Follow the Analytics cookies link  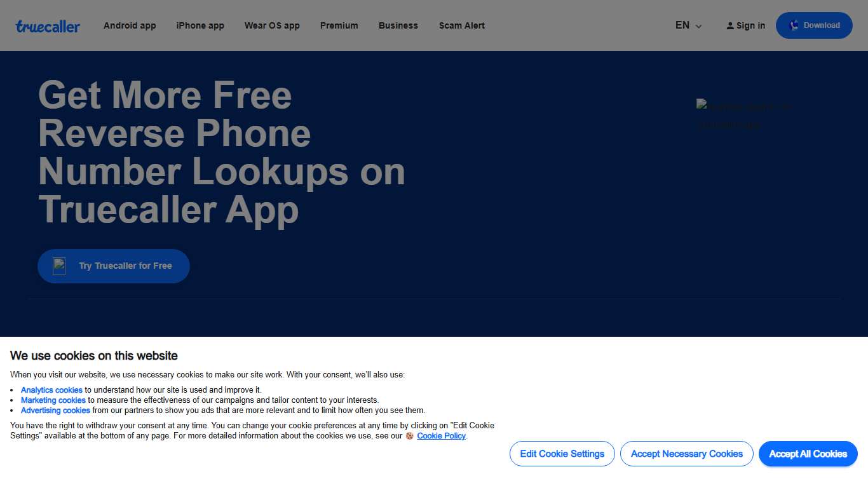[x=51, y=390]
